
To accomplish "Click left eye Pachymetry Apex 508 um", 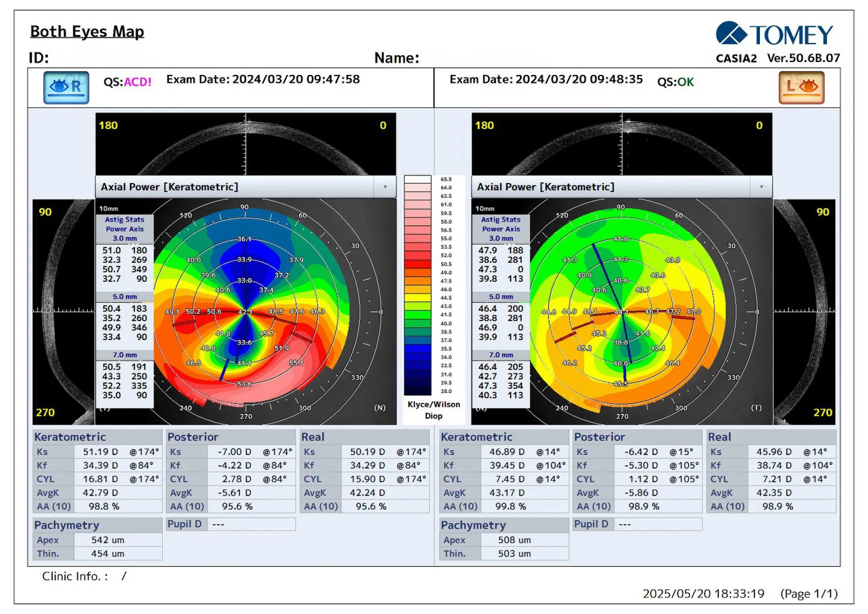I will point(514,540).
